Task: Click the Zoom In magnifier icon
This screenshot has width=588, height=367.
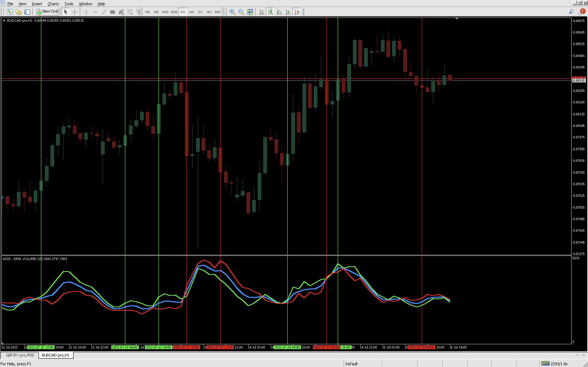Action: click(x=232, y=12)
